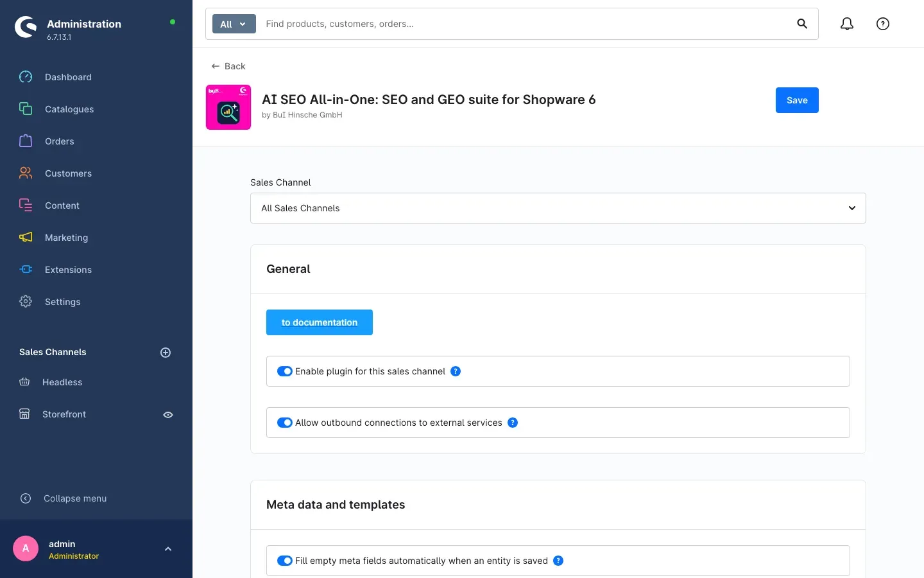Open Customers menu item

point(68,173)
